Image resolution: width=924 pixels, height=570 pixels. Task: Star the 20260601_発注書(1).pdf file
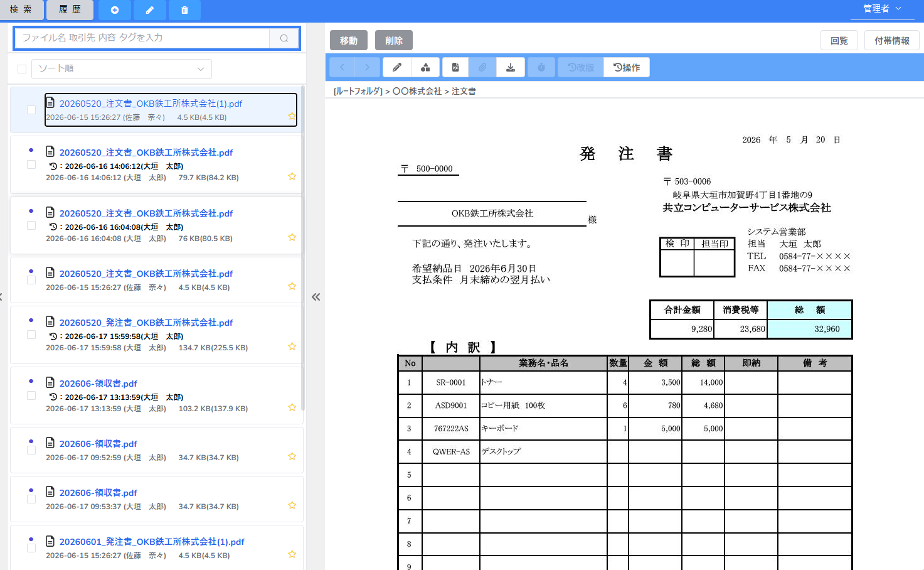(292, 554)
